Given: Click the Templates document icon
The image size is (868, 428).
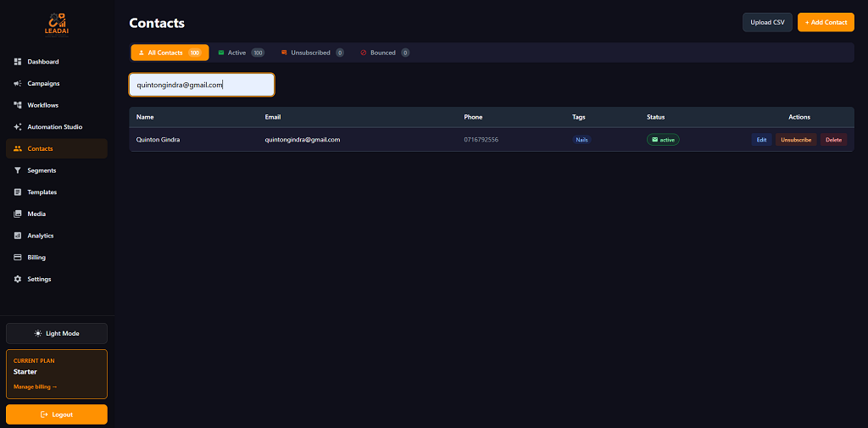Looking at the screenshot, I should pos(18,192).
